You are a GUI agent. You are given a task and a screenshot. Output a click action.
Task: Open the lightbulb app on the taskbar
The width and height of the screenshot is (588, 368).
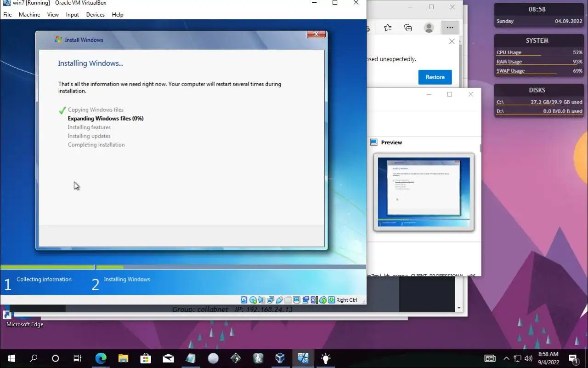tap(325, 358)
